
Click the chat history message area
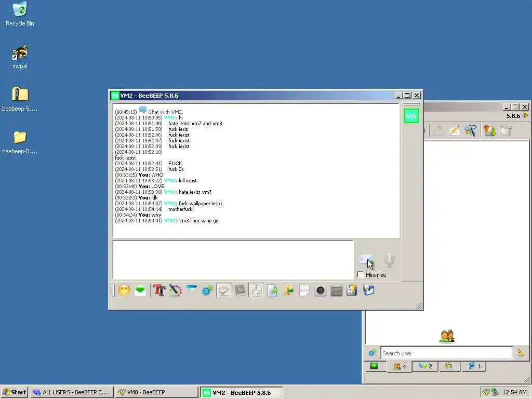[256, 170]
